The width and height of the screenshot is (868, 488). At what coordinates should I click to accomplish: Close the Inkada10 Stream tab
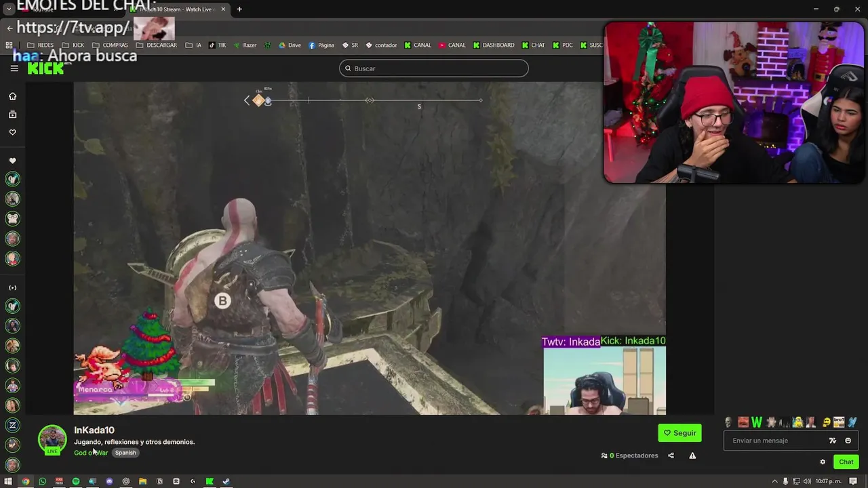[x=223, y=9]
